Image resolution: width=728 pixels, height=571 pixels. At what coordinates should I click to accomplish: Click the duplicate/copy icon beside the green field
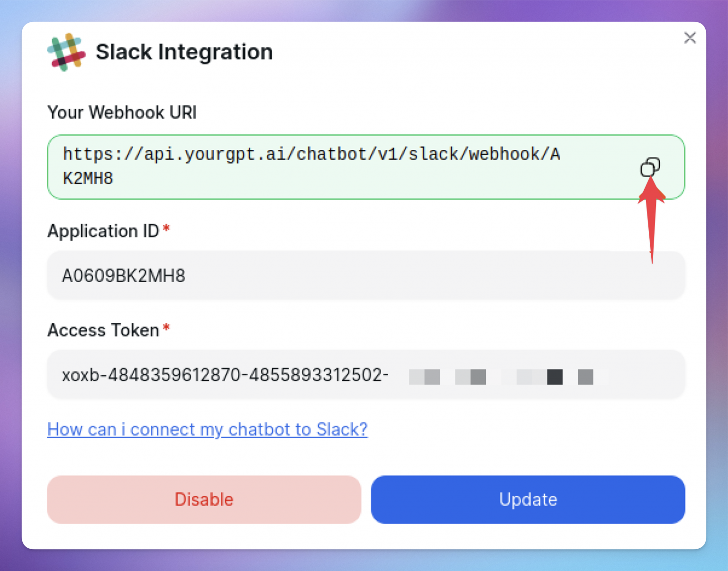(650, 167)
